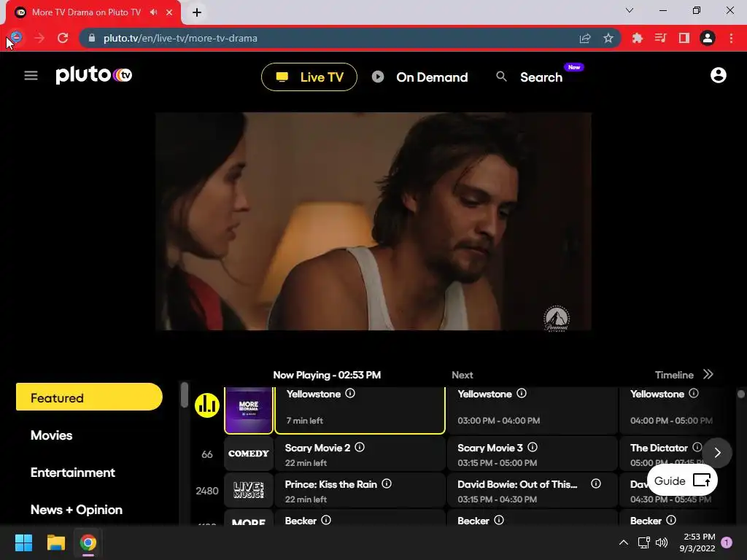The width and height of the screenshot is (747, 560).
Task: Open the Guide pop-out button
Action: click(682, 481)
